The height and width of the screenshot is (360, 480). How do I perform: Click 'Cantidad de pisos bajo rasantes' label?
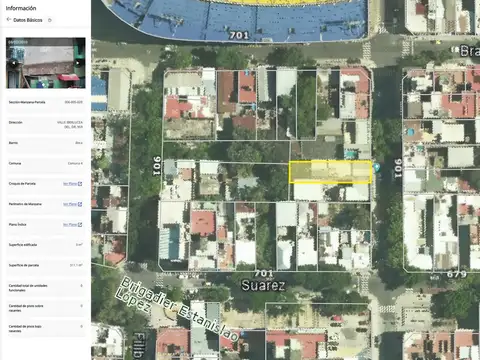[x=25, y=328]
